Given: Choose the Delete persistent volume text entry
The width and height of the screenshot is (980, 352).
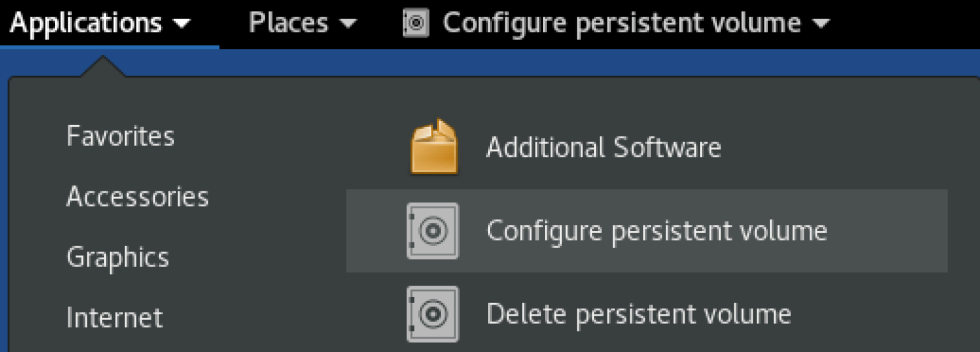Looking at the screenshot, I should 639,314.
